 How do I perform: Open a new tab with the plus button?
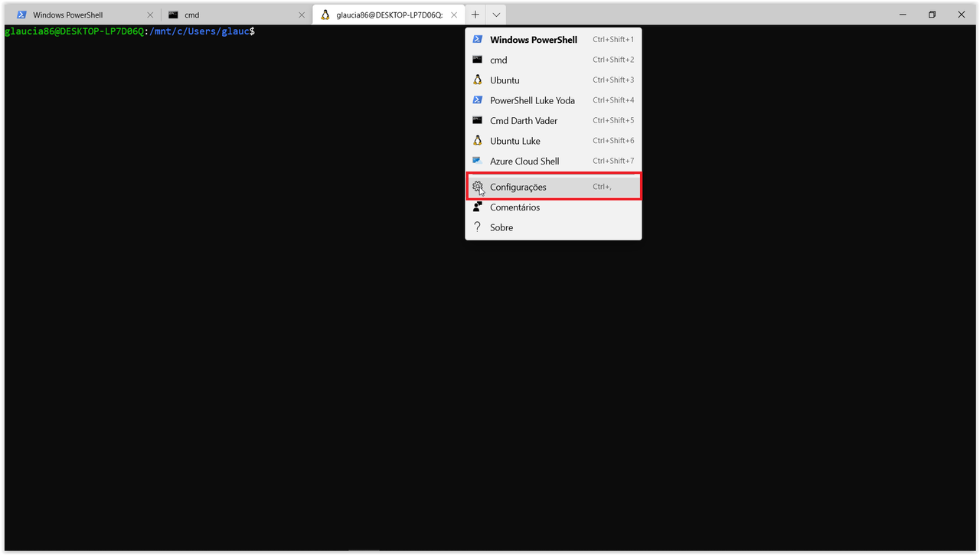(475, 15)
